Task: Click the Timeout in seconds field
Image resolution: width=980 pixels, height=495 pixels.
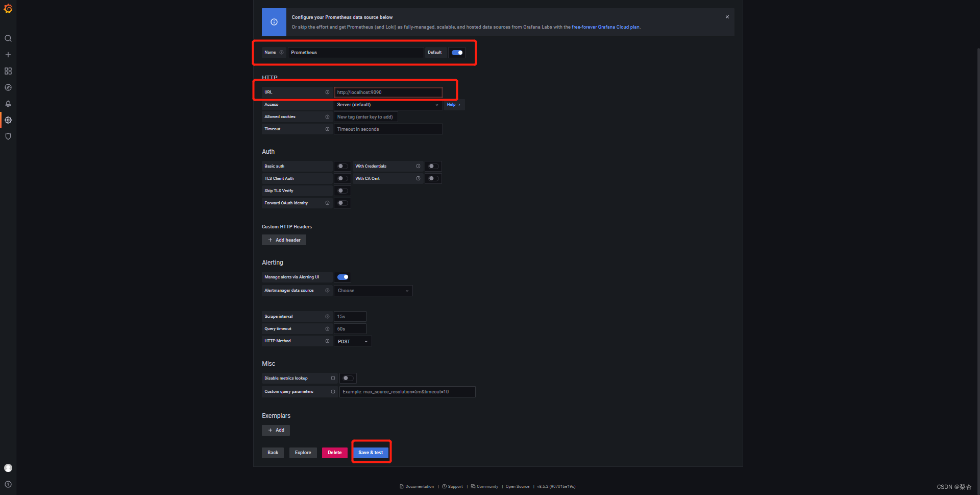Action: coord(388,129)
